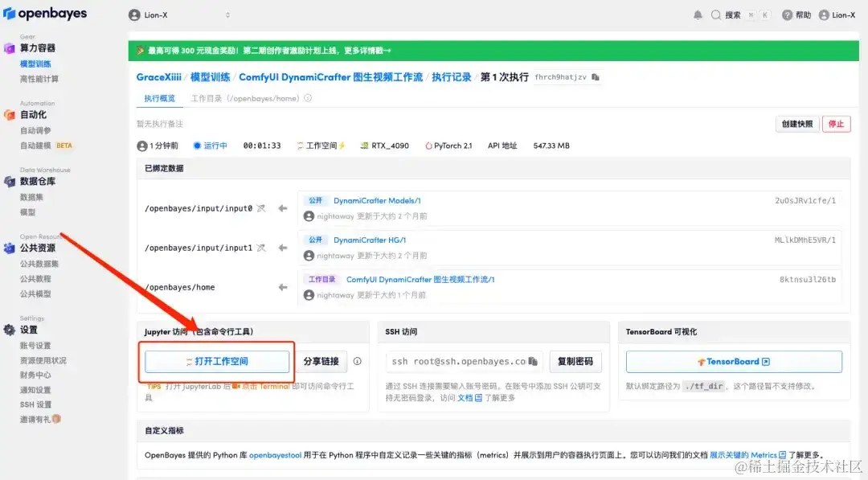Screen dimensions: 868x480
Task: Open the ComfyUI DynamiCrafter 图生视频工作流/1 link
Action: [420, 279]
